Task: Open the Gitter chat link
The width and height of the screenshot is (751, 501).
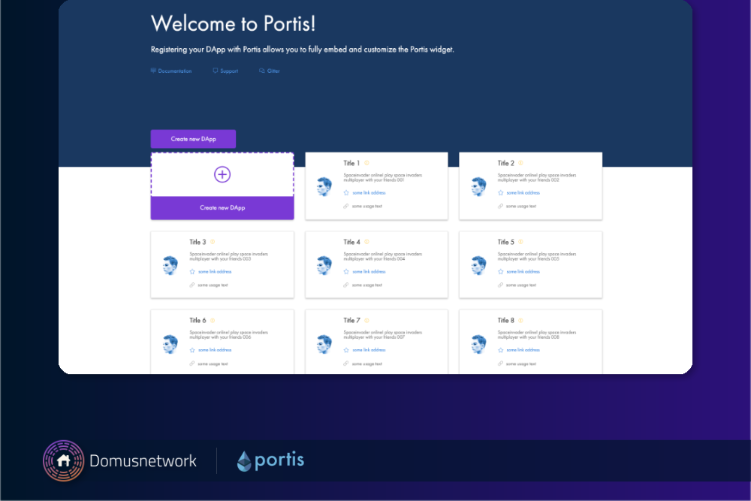Action: [270, 71]
